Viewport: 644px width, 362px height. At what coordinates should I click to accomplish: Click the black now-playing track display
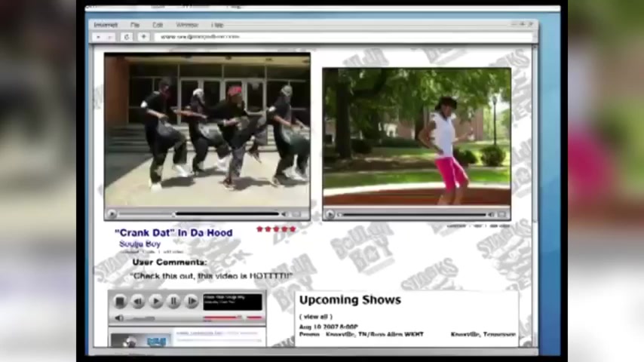pyautogui.click(x=232, y=302)
